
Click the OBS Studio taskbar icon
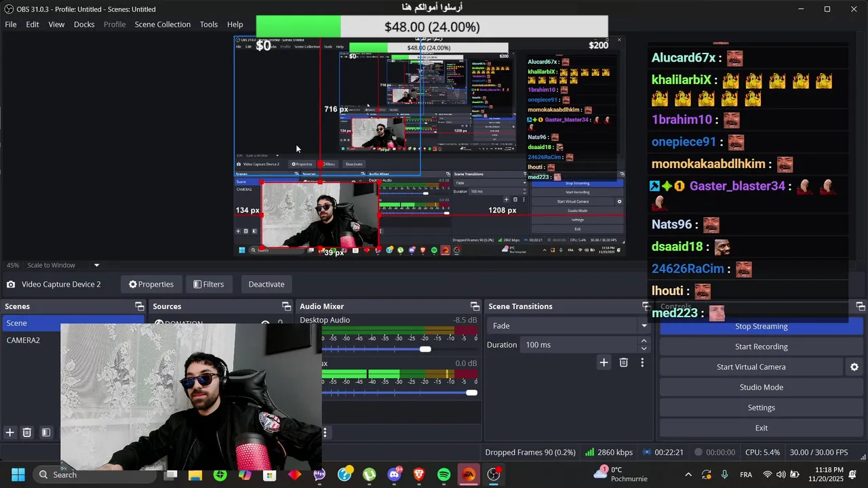coord(494,475)
